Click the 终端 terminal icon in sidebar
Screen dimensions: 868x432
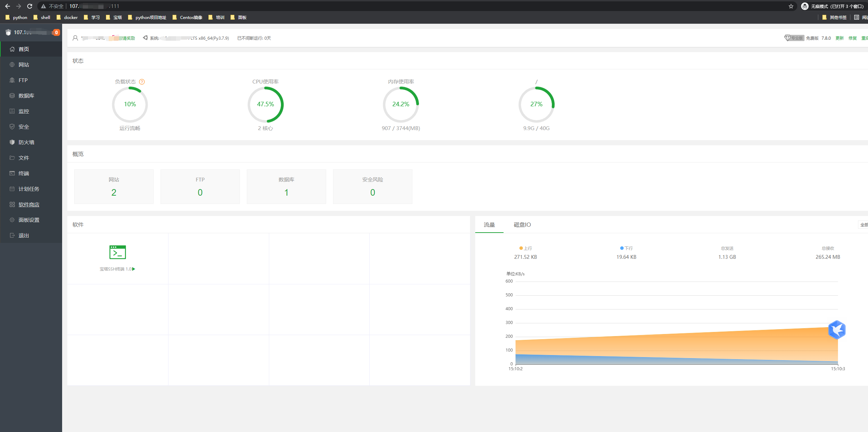coord(12,173)
